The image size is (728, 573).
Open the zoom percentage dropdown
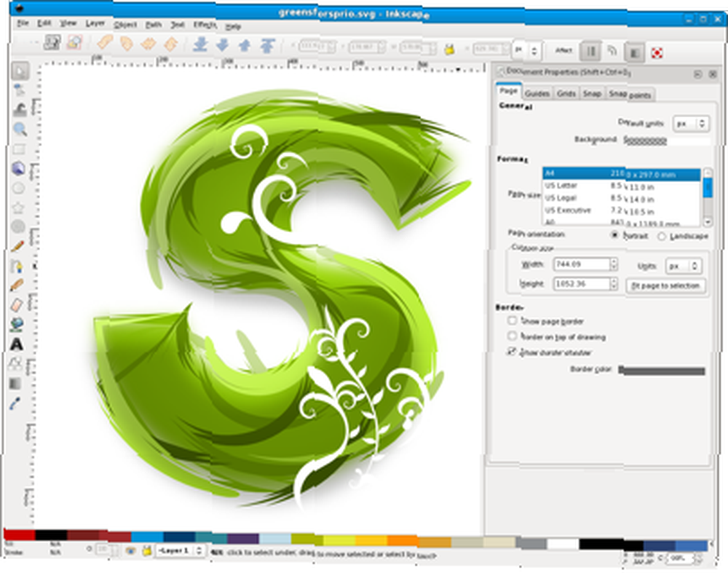coord(684,558)
